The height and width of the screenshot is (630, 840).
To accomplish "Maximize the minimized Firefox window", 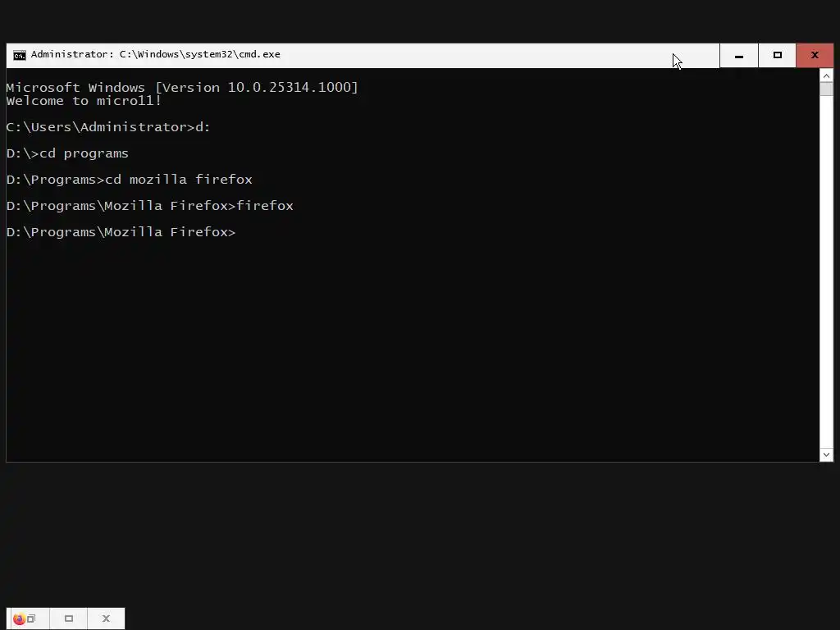I will tap(69, 619).
